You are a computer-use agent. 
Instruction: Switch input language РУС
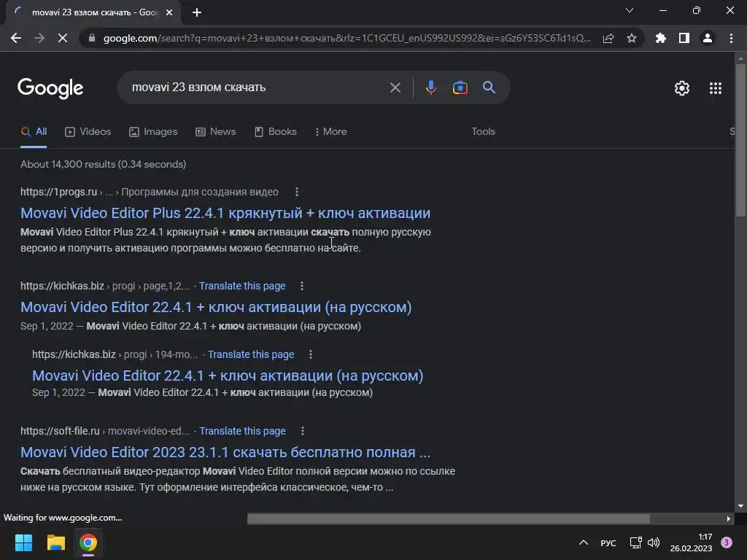[608, 542]
